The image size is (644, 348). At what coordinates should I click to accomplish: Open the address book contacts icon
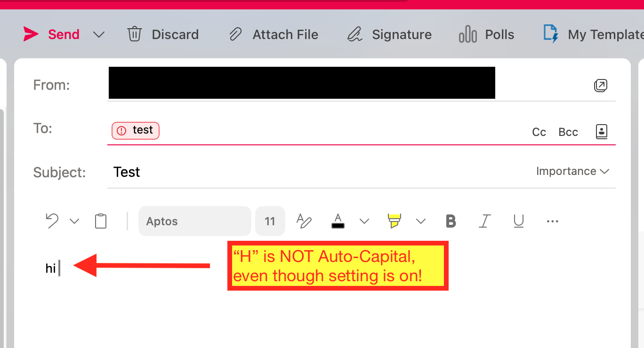tap(602, 132)
